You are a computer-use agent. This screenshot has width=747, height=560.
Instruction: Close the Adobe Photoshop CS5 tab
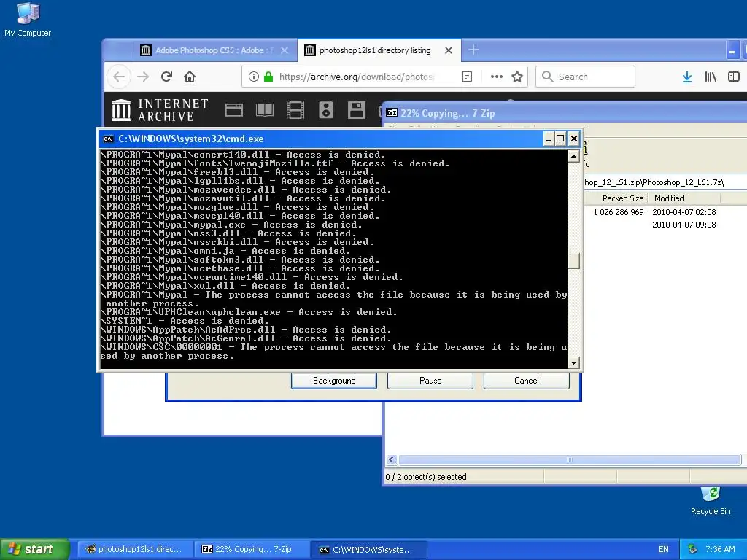(x=285, y=50)
